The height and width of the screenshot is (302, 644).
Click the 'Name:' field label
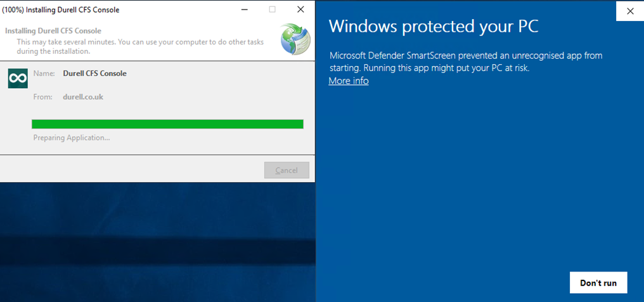(x=44, y=74)
